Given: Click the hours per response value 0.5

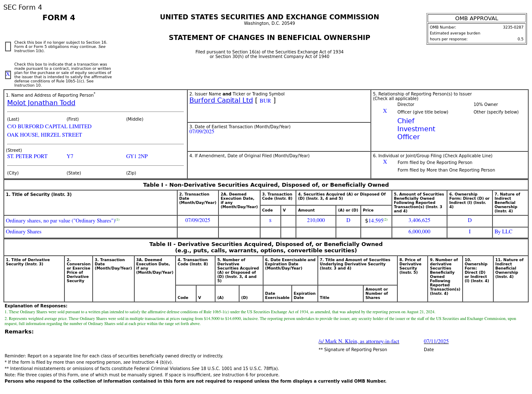Looking at the screenshot, I should [x=521, y=39].
